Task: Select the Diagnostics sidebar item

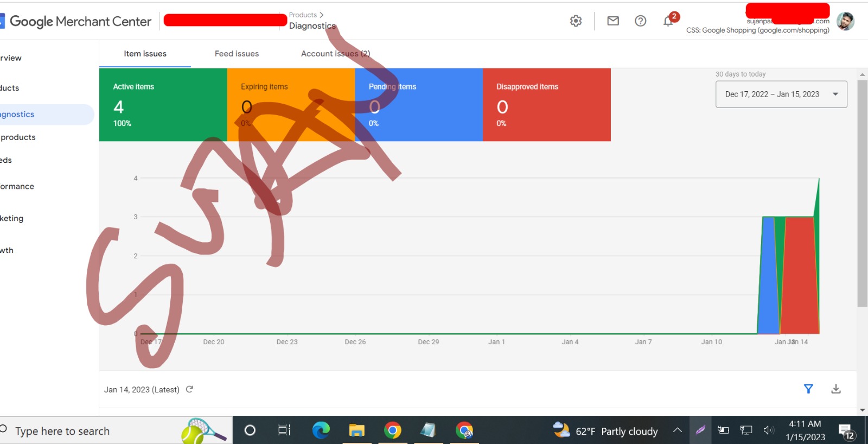Action: 47,115
